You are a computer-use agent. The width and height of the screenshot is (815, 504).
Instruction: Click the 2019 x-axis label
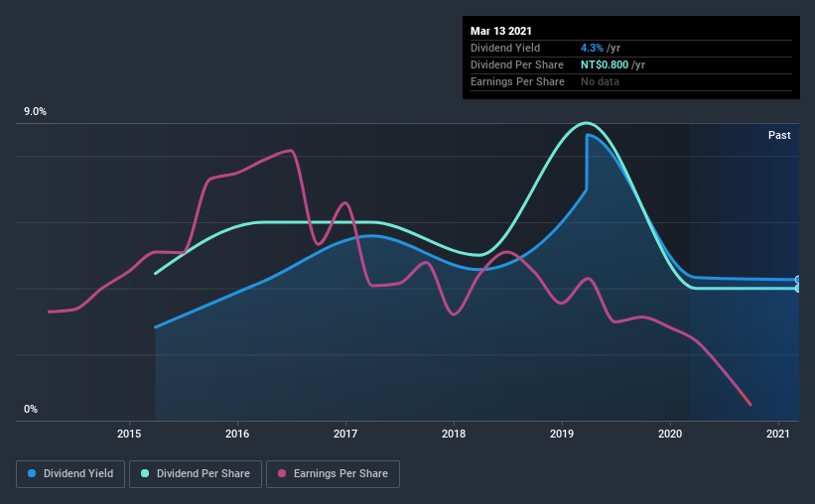[562, 434]
